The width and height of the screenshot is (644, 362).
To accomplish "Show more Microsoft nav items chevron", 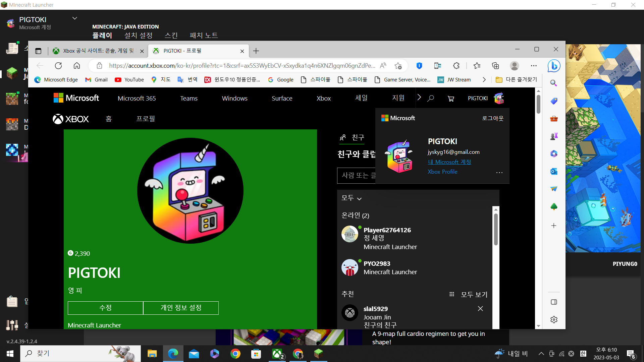I will click(x=419, y=98).
